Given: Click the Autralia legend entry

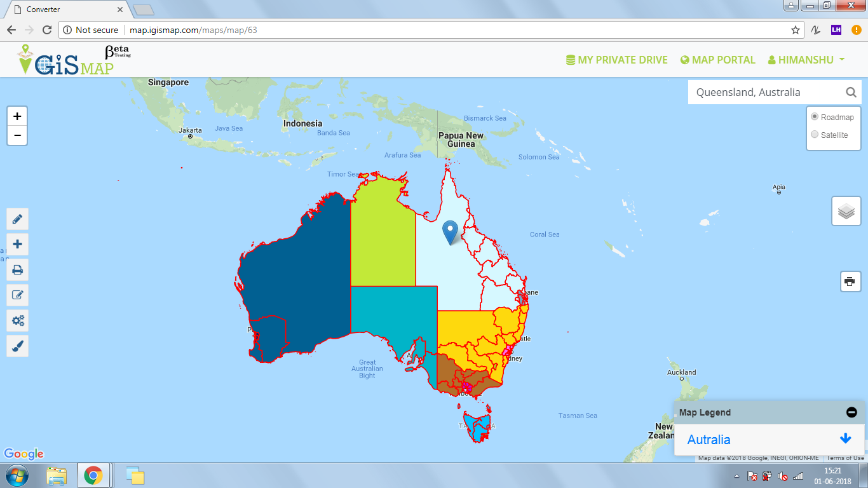Looking at the screenshot, I should tap(709, 439).
